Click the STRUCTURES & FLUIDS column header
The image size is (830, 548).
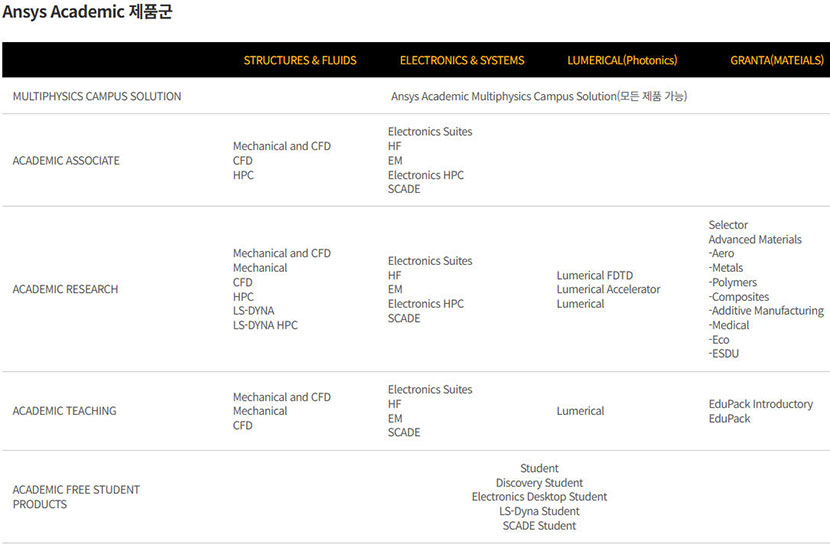300,60
